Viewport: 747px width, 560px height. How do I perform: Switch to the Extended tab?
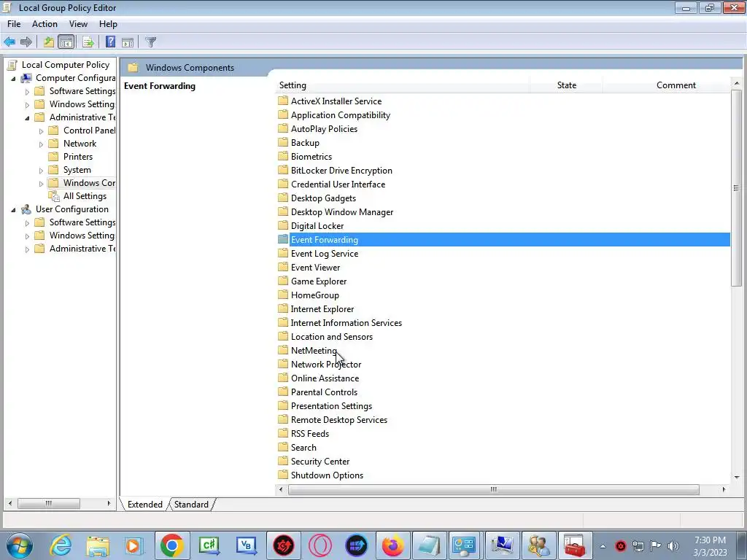pos(145,505)
